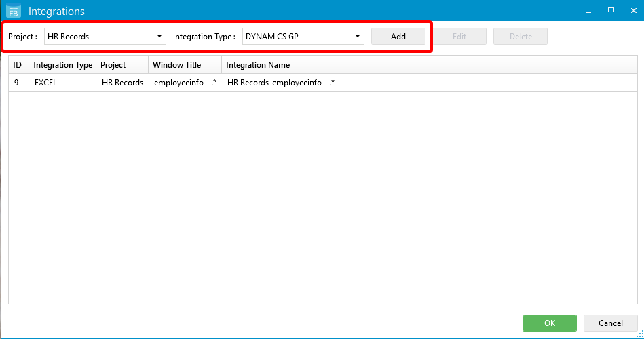The height and width of the screenshot is (339, 644).
Task: Select the row with ID 9
Action: pyautogui.click(x=16, y=83)
